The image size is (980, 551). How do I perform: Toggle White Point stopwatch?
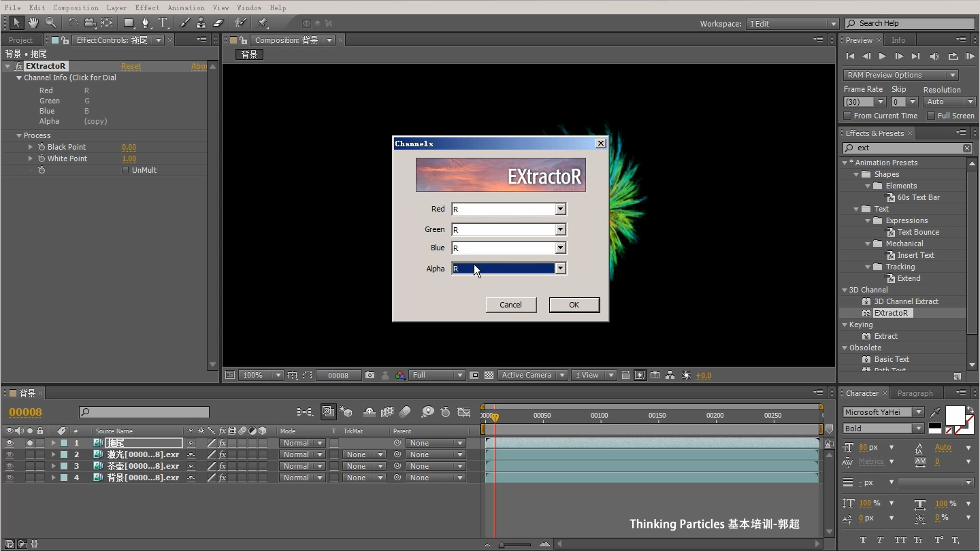tap(42, 158)
